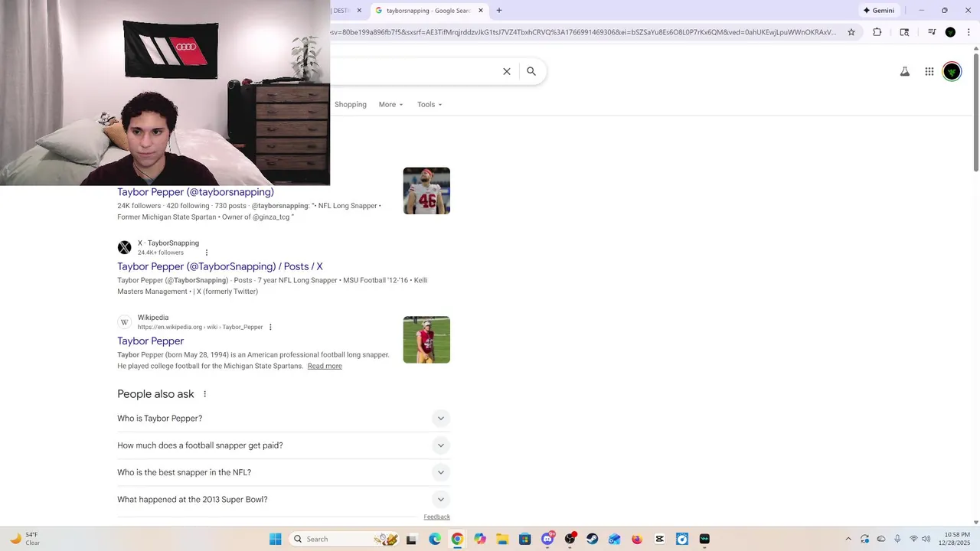The width and height of the screenshot is (980, 551).
Task: Open Microsoft Edge from the taskbar
Action: (x=434, y=539)
